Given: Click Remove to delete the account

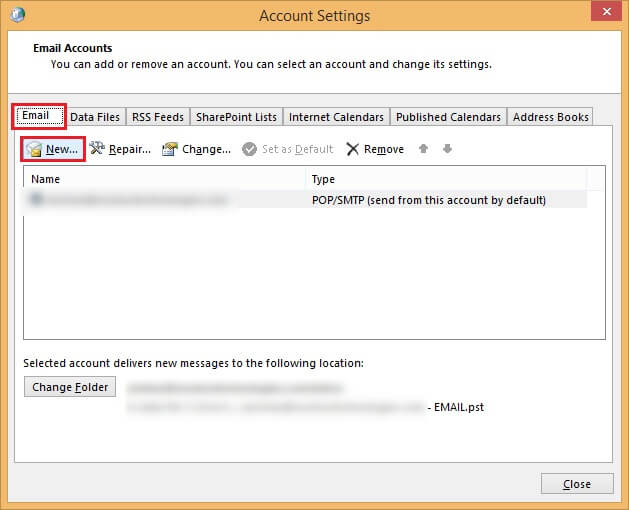Looking at the screenshot, I should tap(375, 149).
